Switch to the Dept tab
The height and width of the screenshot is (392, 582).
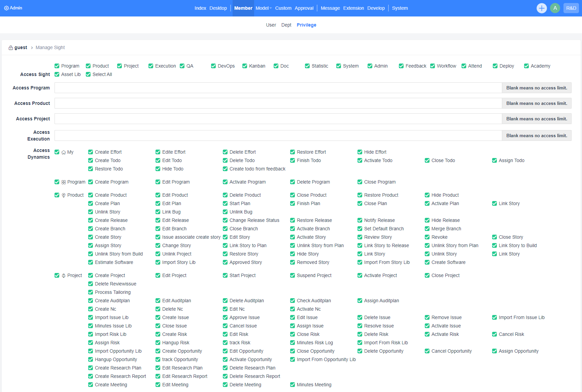coord(286,25)
